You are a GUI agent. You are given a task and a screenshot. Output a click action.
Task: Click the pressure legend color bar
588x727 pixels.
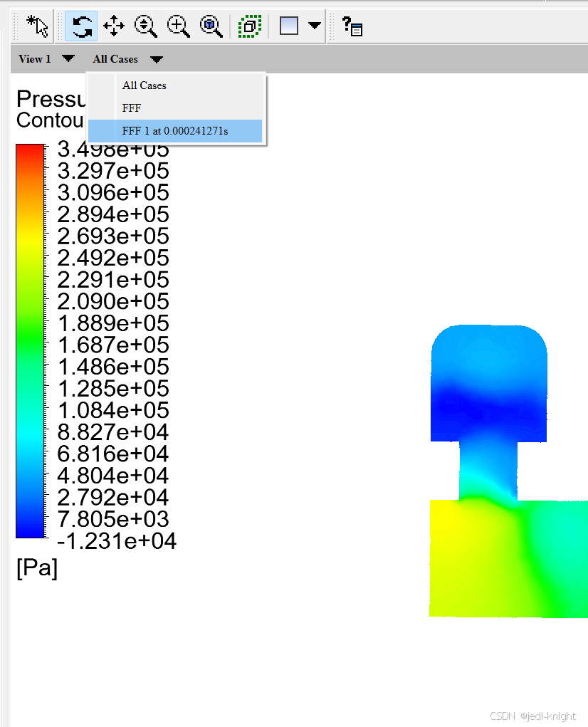[30, 341]
